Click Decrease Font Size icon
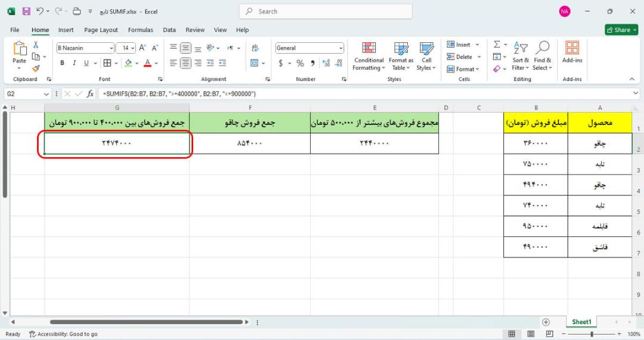 155,48
